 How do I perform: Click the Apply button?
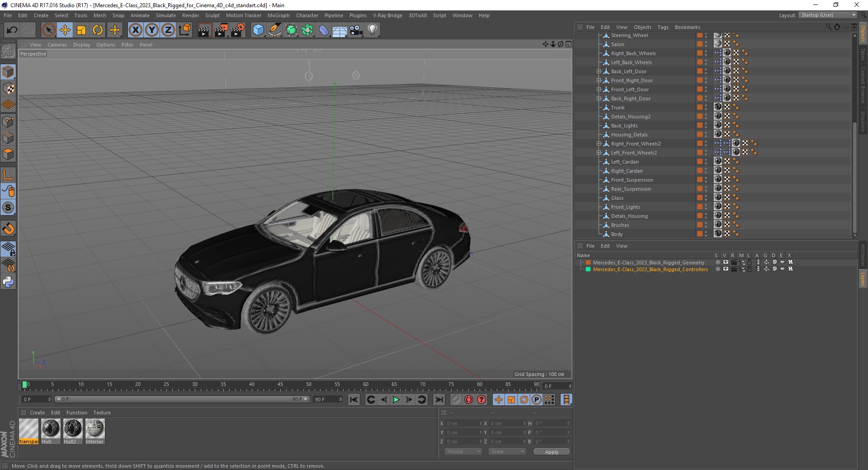click(x=552, y=452)
